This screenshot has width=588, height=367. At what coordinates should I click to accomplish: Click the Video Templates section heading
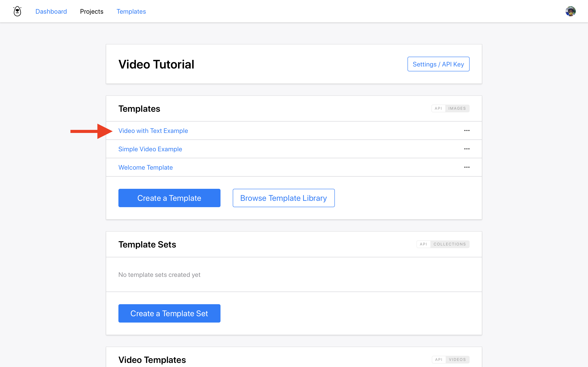coord(152,360)
